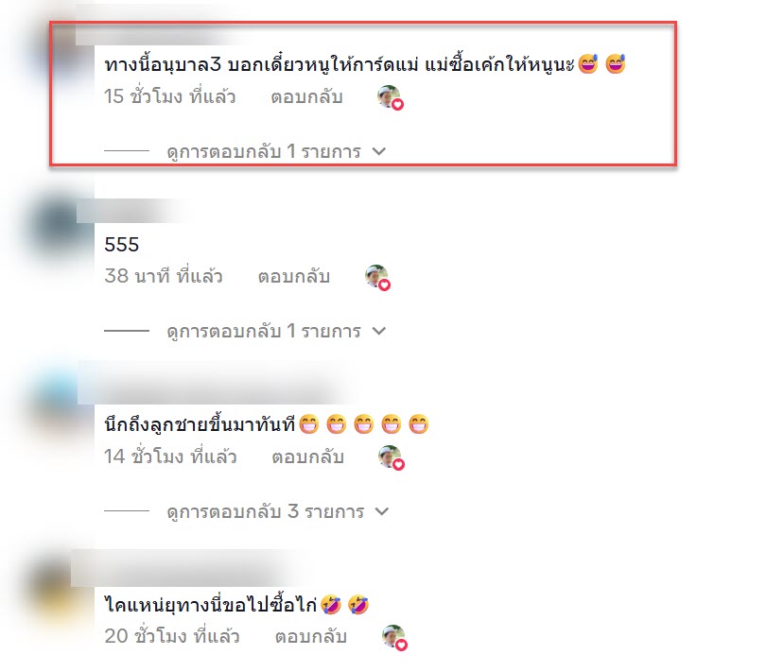Click ตอบกลับ on the 20 ชั่วโมง comment
This screenshot has width=784, height=672.
(x=310, y=636)
